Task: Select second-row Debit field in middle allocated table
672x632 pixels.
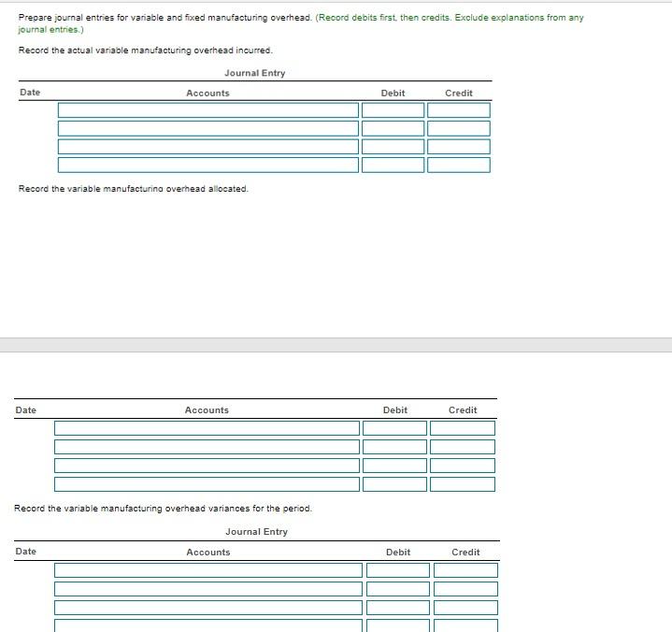Action: pyautogui.click(x=394, y=447)
